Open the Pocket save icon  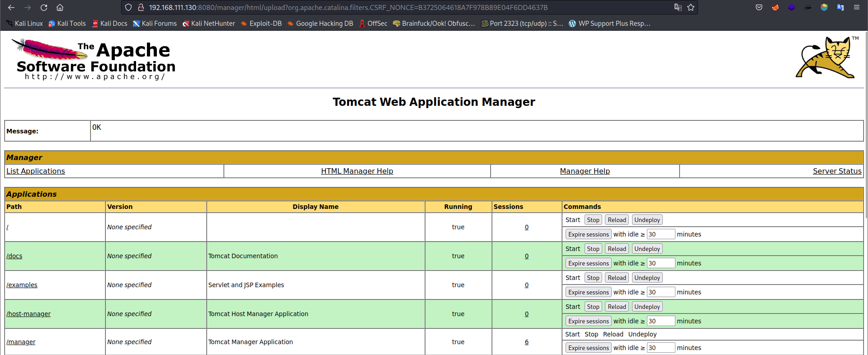tap(759, 7)
